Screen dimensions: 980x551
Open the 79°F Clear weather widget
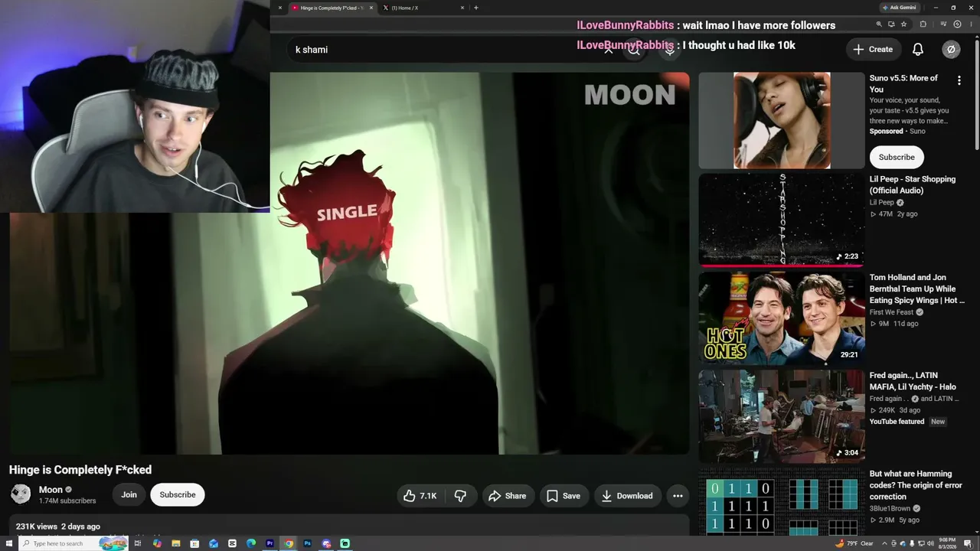(x=855, y=543)
